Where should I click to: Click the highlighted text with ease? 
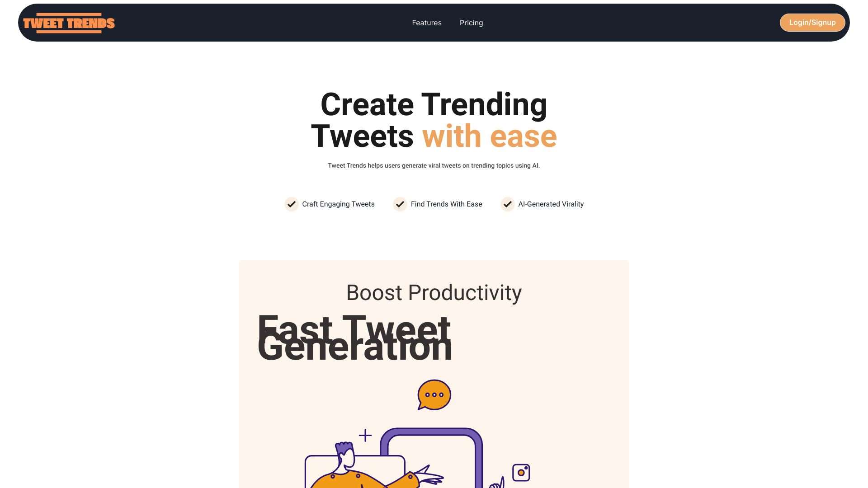click(x=489, y=136)
